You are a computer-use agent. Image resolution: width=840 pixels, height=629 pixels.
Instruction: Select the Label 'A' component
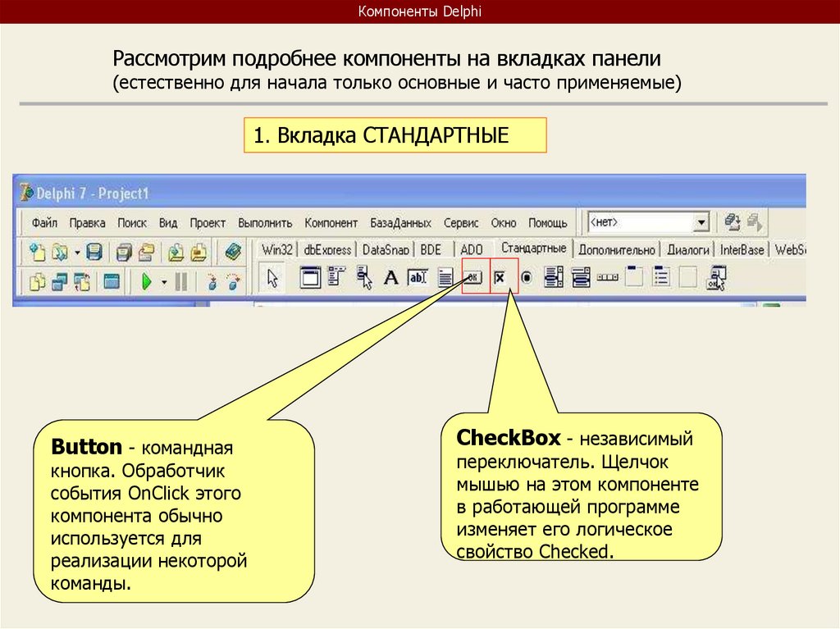pos(391,277)
